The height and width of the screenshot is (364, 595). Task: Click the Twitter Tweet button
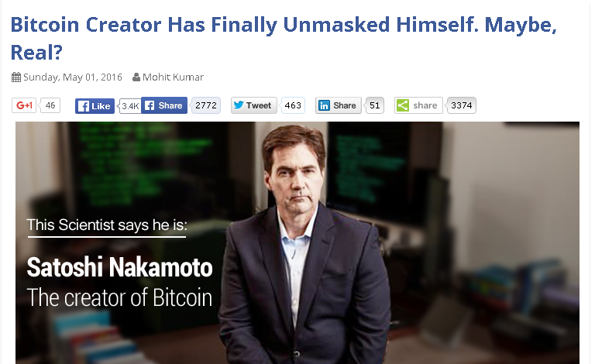[x=254, y=105]
